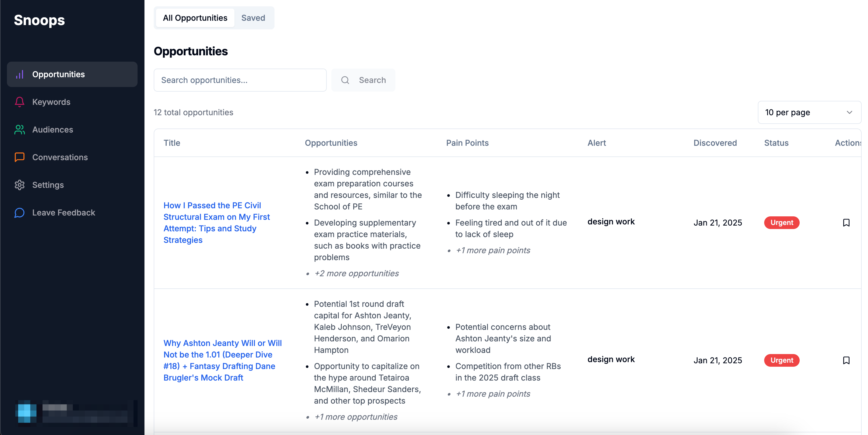Select the All Opportunities tab

(195, 18)
